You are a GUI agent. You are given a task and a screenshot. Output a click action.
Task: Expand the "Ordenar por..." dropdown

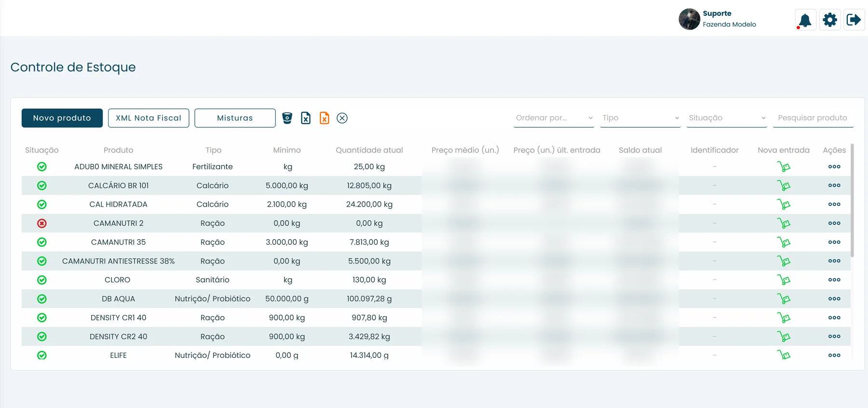coord(554,118)
